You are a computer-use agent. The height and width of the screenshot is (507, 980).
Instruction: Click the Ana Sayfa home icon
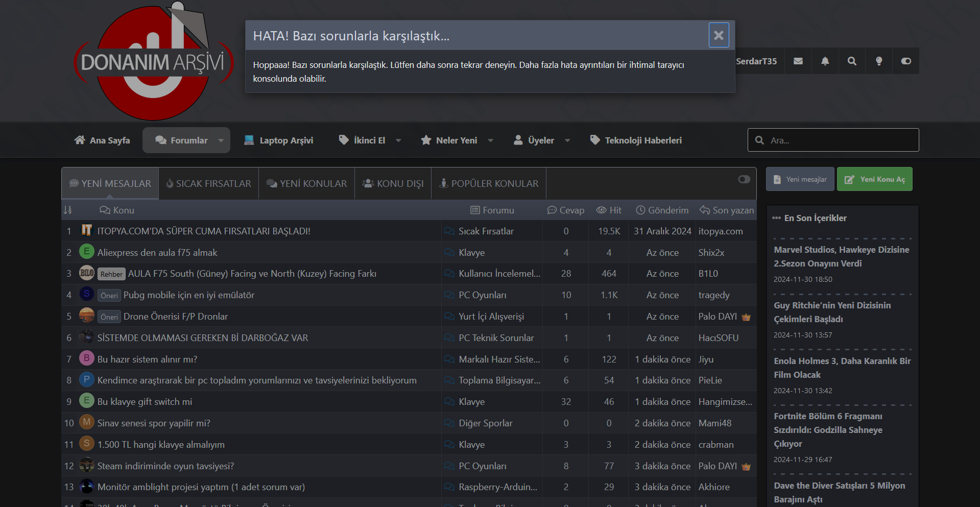pos(80,140)
